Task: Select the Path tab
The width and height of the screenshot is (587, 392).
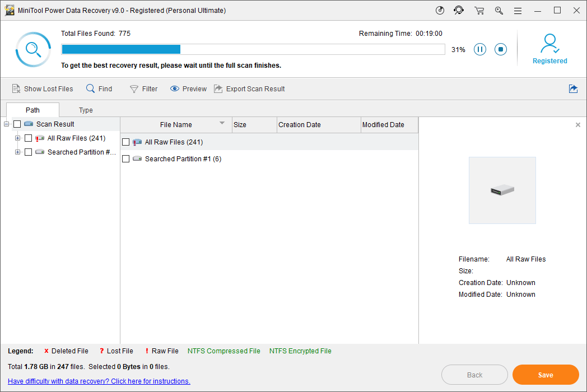Action: (x=32, y=110)
